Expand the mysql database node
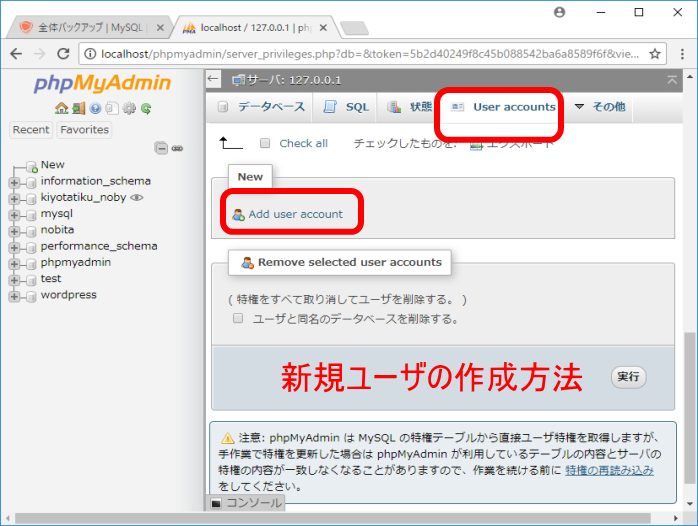The image size is (698, 526). click(x=14, y=215)
